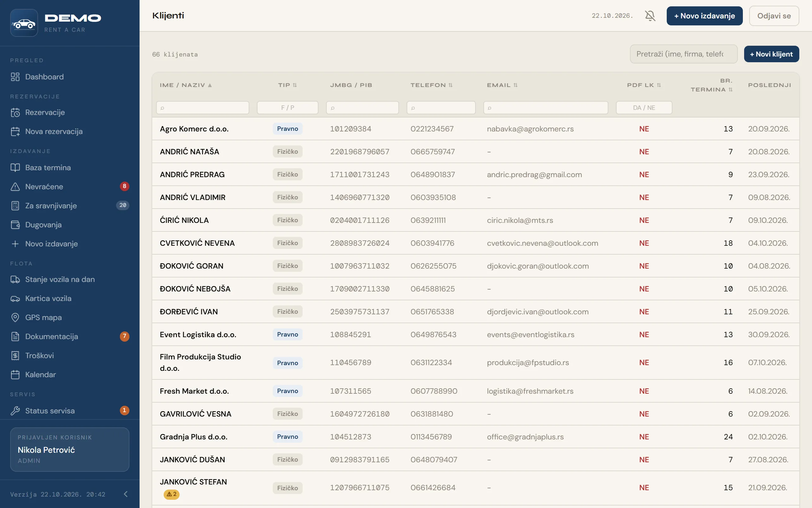Click the Novo izdavanje header button
Screen dimensions: 812x508
[704, 16]
